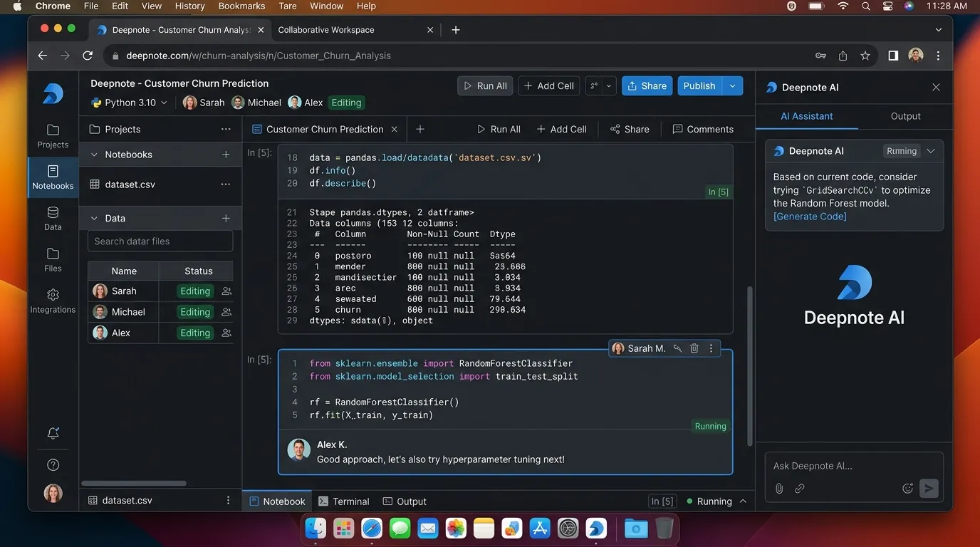Click link icon in AI input box
Viewport: 980px width, 547px height.
pos(800,488)
